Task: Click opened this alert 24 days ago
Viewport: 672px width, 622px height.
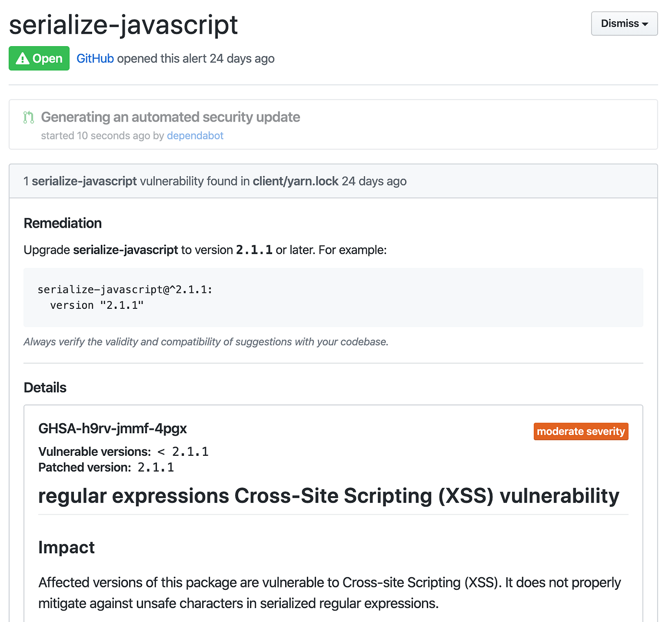Action: click(x=195, y=58)
